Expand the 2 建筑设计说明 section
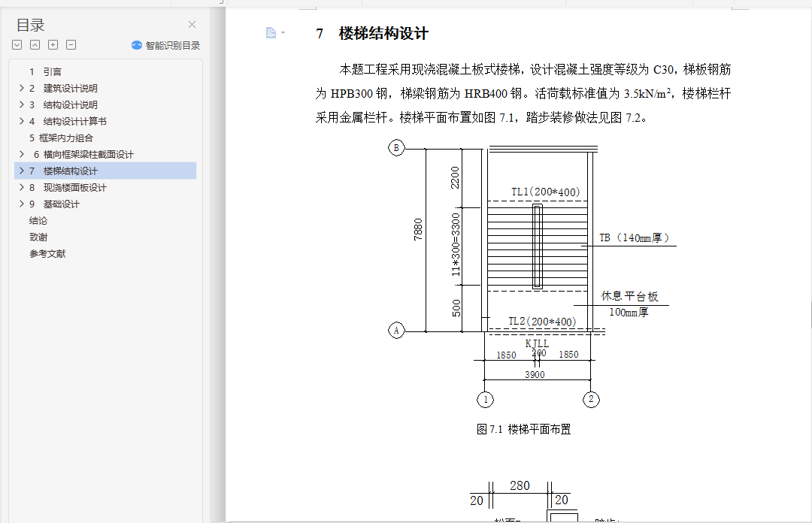 (22, 88)
